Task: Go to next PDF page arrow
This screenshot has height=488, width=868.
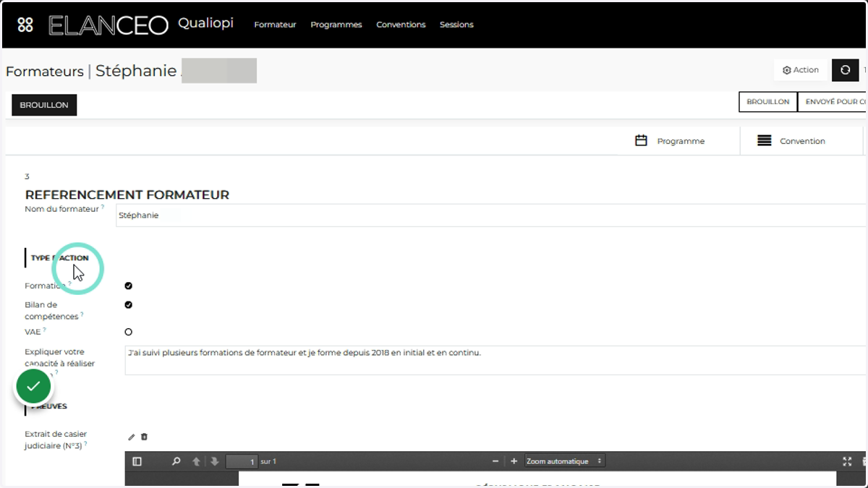Action: [214, 461]
